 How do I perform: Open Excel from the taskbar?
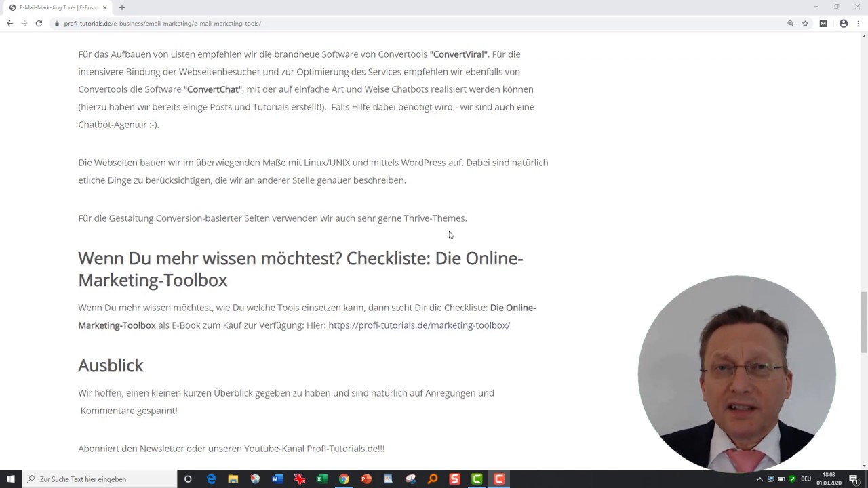coord(322,479)
